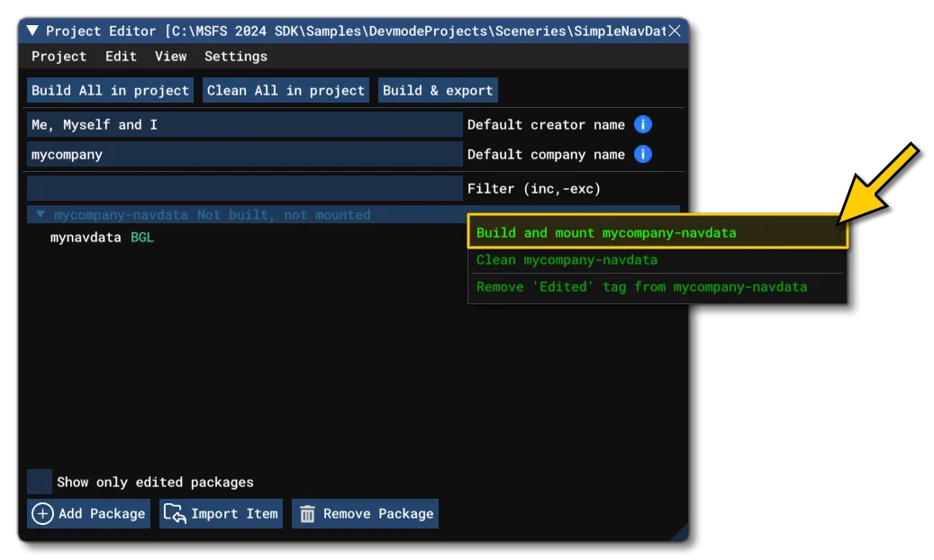Screen dimensions: 934x560
Task: Click the Remove Package button
Action: point(365,513)
